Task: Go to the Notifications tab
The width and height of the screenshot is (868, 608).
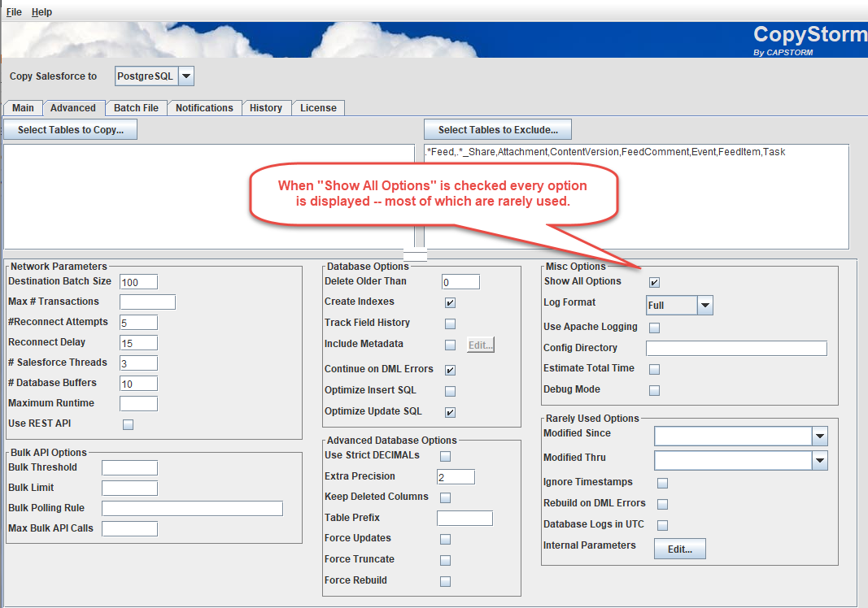Action: [x=204, y=108]
